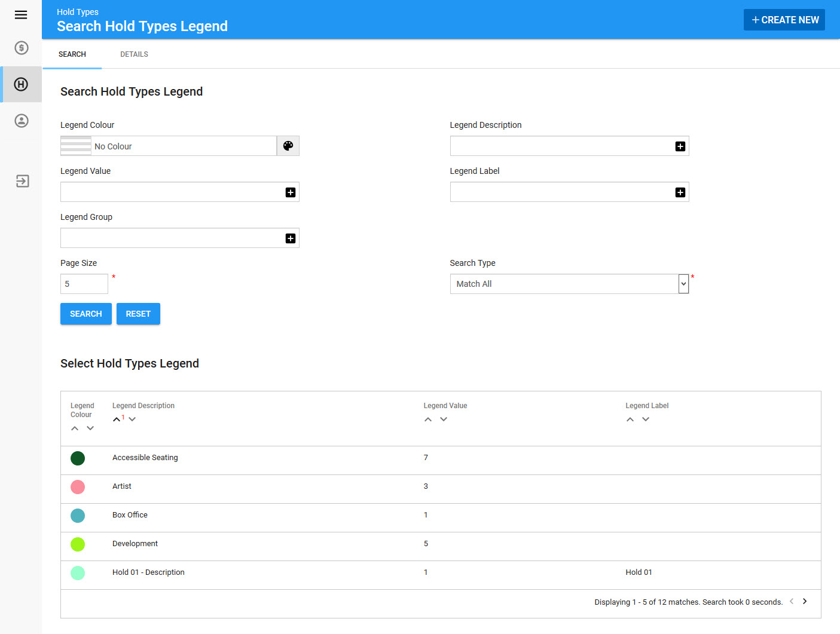Sort Legend Value column descending
This screenshot has height=634, width=840.
click(444, 419)
